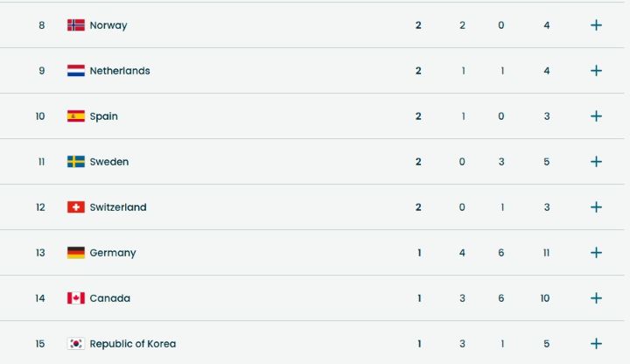Click the Netherlands flag icon
The width and height of the screenshot is (630, 364).
76,71
